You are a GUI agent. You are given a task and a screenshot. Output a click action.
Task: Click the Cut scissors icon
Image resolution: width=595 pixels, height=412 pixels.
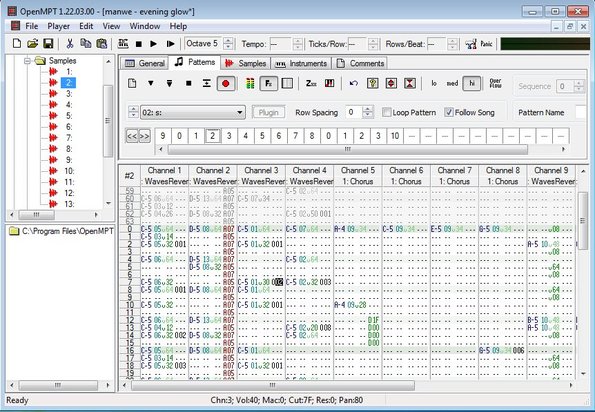(69, 44)
